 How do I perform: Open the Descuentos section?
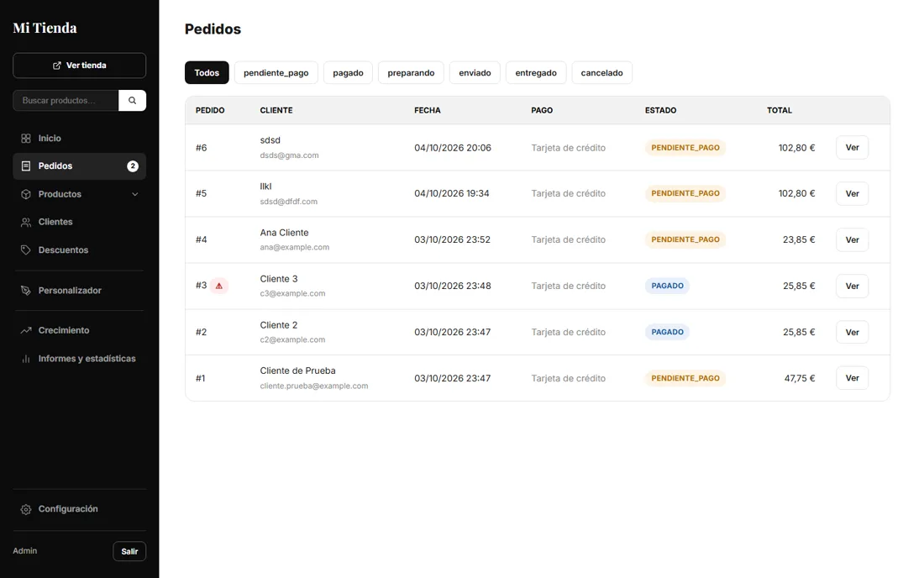(80, 250)
